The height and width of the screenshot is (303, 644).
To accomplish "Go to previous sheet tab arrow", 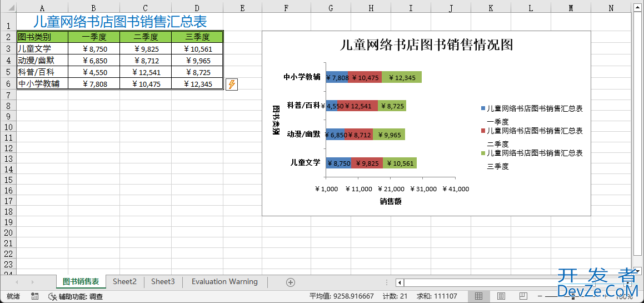I will point(17,282).
